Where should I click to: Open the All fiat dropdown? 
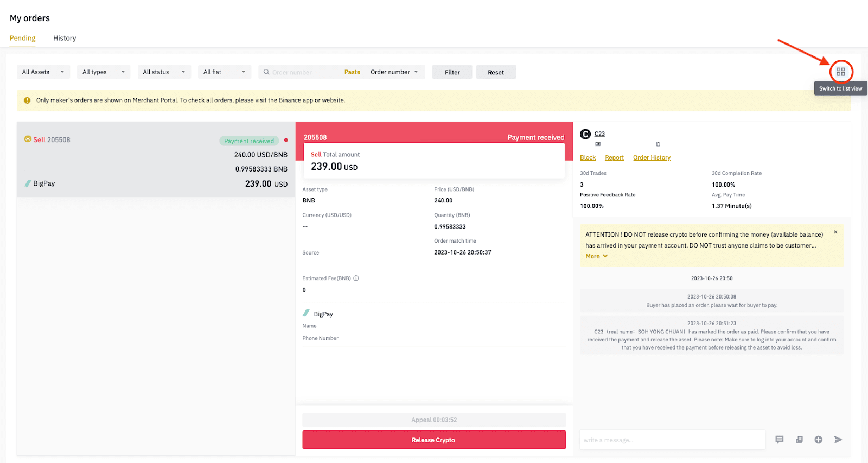click(224, 72)
